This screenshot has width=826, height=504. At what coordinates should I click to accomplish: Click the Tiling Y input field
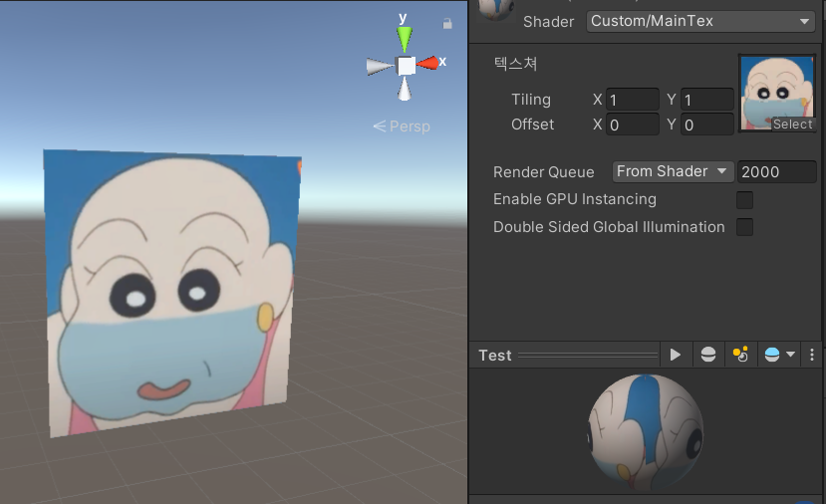(707, 100)
